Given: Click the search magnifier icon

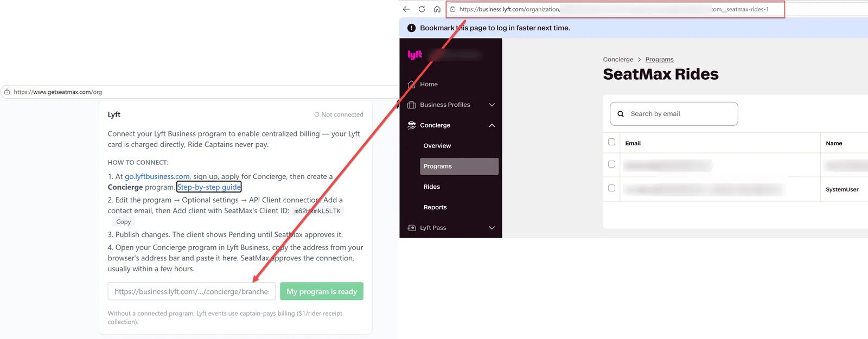Looking at the screenshot, I should tap(621, 114).
